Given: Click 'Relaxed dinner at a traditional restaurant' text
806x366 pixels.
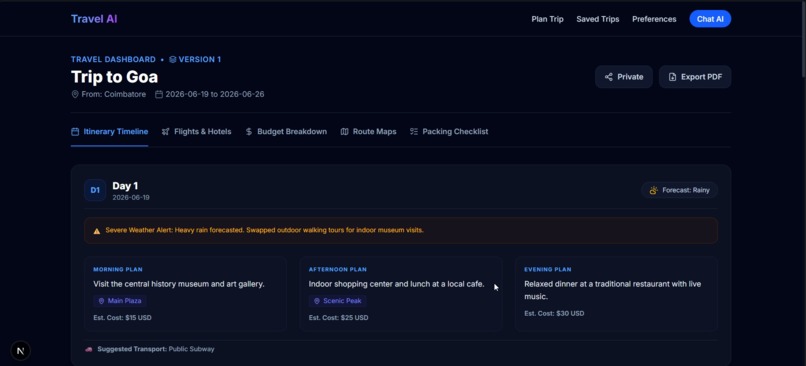Looking at the screenshot, I should pyautogui.click(x=596, y=284).
